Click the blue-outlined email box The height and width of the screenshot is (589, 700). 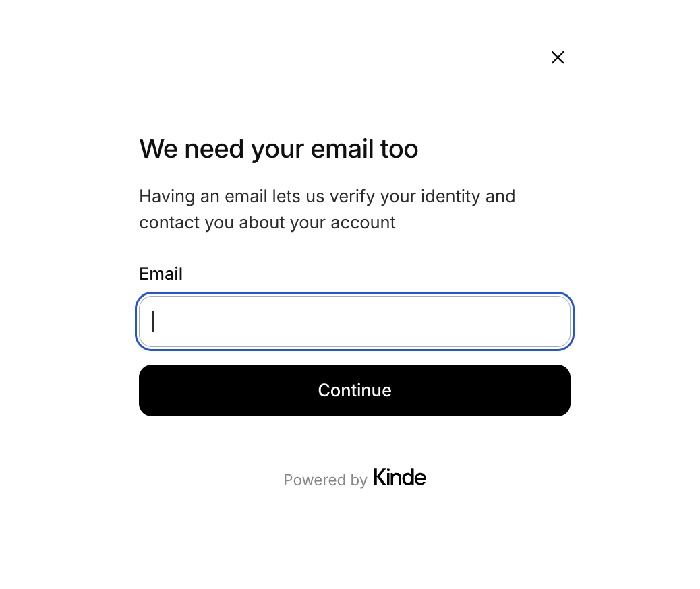coord(355,321)
